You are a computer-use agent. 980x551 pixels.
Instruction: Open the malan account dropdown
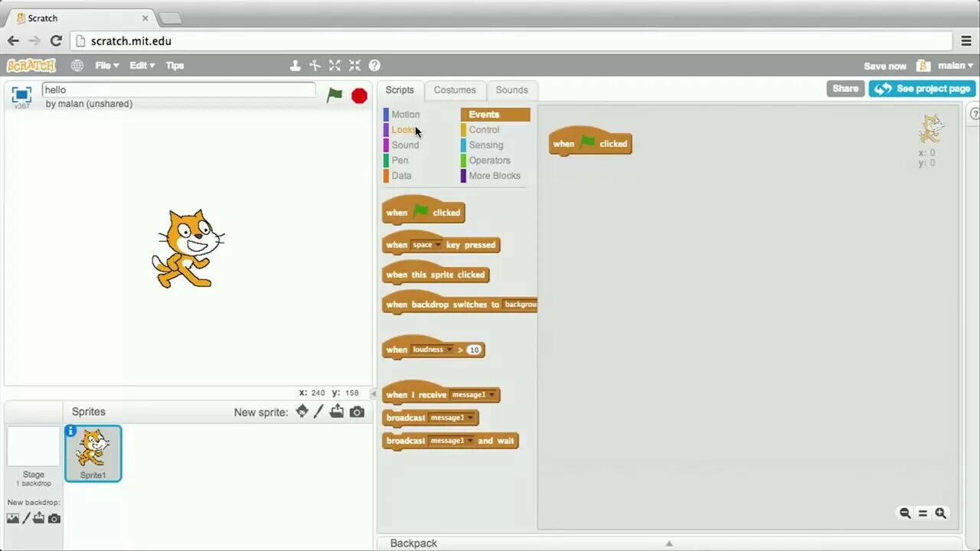(955, 66)
